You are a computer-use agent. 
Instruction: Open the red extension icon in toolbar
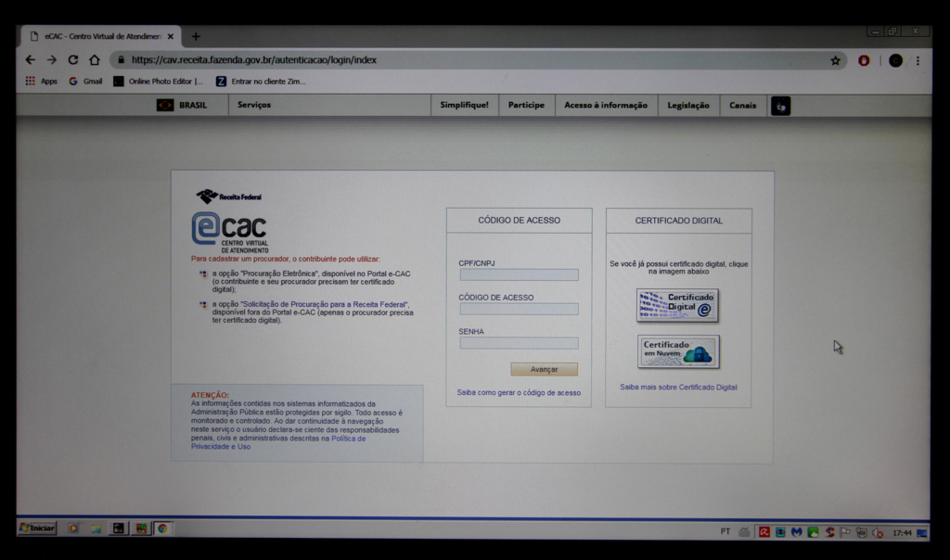click(x=864, y=60)
